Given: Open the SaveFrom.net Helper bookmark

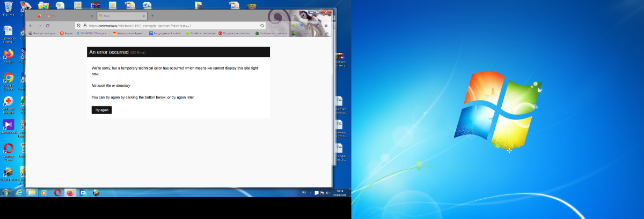Looking at the screenshot, I should pyautogui.click(x=200, y=33).
